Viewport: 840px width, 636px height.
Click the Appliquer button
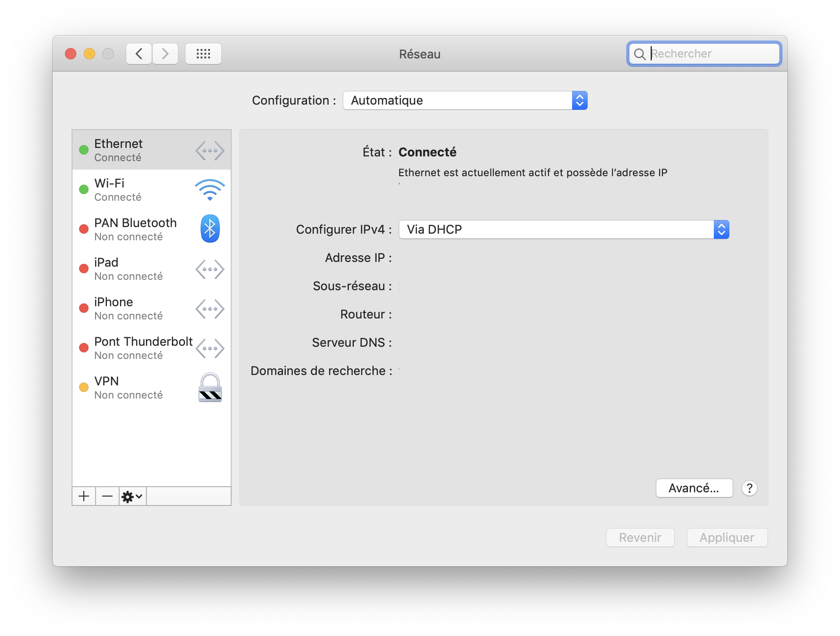727,538
